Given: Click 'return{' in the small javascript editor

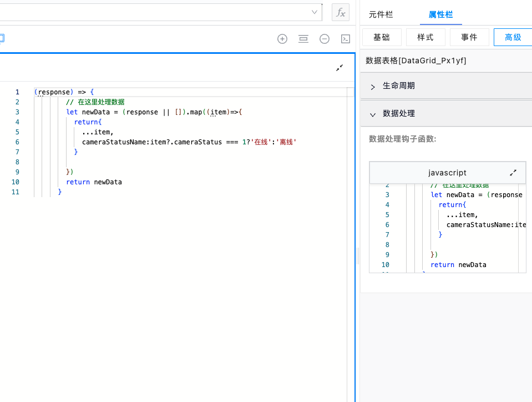Looking at the screenshot, I should [x=452, y=205].
